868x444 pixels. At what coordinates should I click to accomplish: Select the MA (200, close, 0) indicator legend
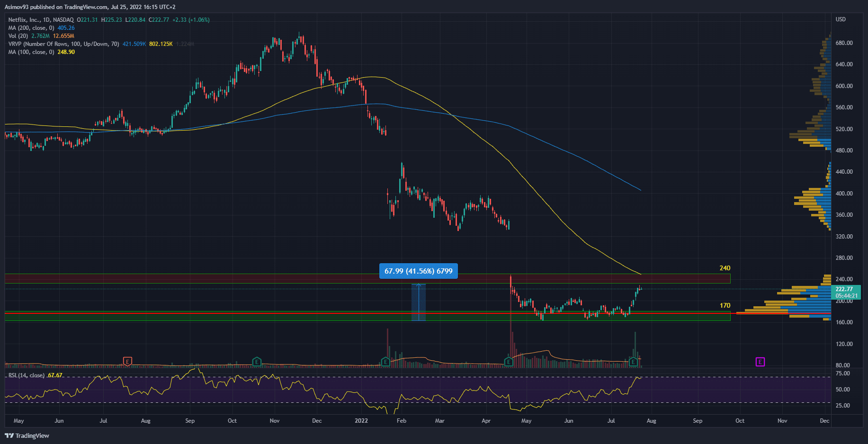(31, 28)
